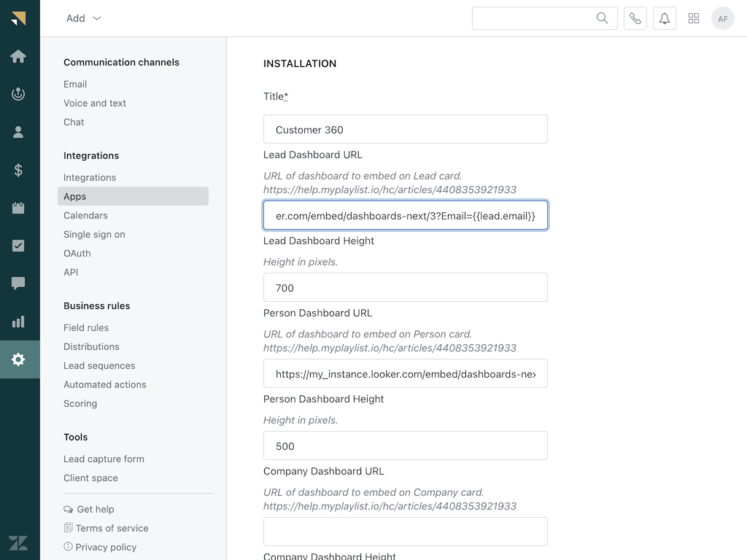
Task: Open Communication chat bubble icon in sidebar
Action: click(18, 284)
